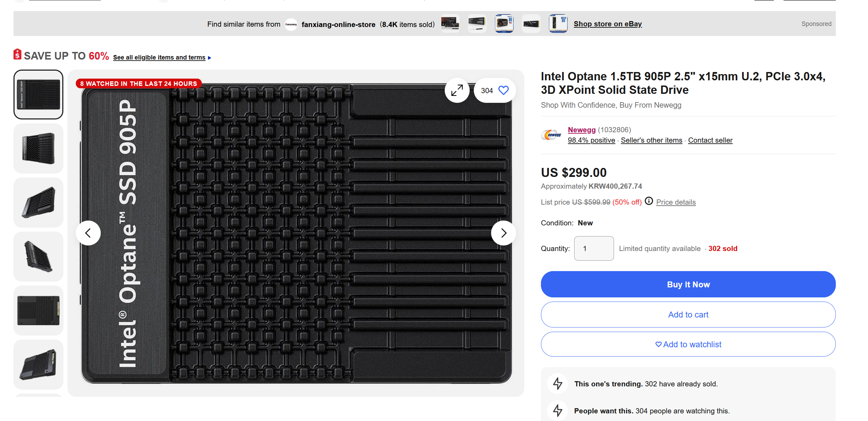Viewport: 868px width, 421px height.
Task: View the 98.4% positive feedback
Action: click(x=591, y=140)
